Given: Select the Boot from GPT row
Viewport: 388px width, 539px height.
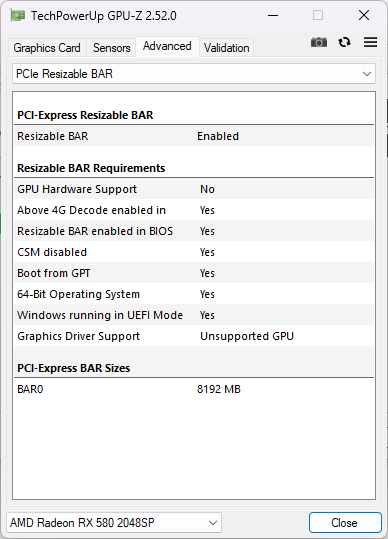Looking at the screenshot, I should coord(194,273).
